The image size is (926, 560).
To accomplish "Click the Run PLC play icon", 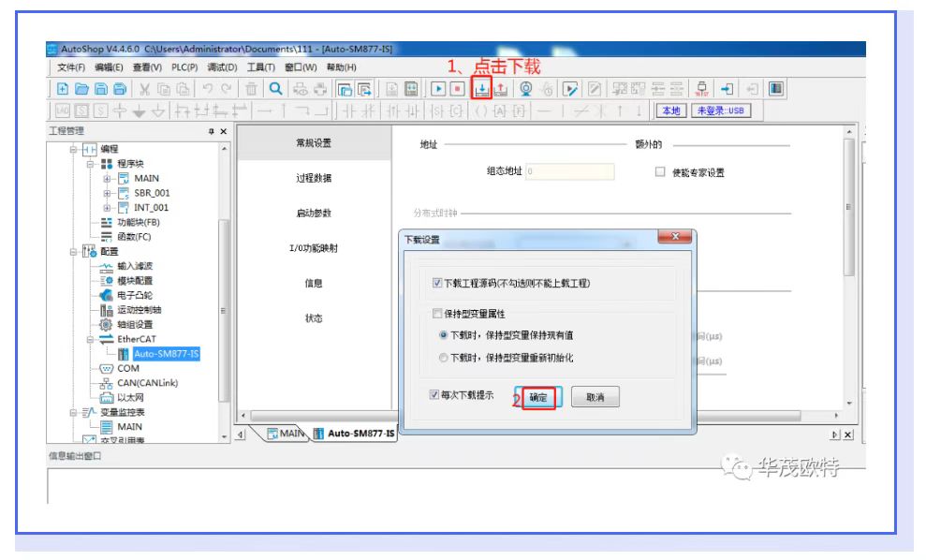I will (438, 89).
